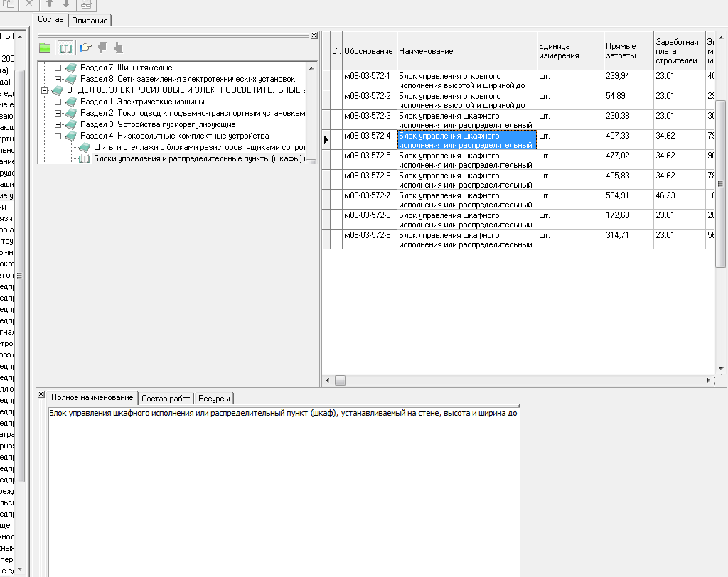The height and width of the screenshot is (577, 728).
Task: Toggle the open book view icon
Action: [x=65, y=48]
